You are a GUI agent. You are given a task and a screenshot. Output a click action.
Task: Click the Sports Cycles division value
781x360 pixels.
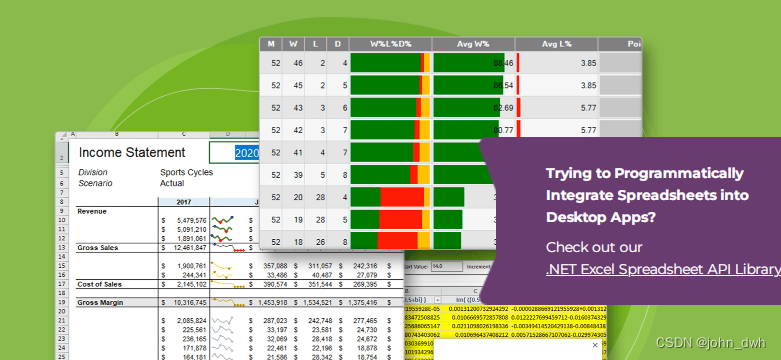[186, 172]
